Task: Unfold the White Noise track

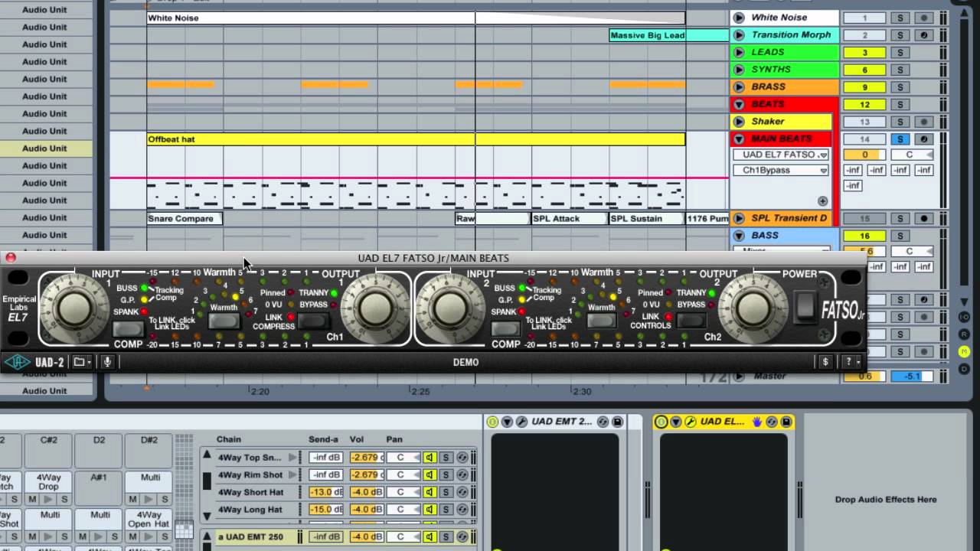Action: tap(739, 18)
